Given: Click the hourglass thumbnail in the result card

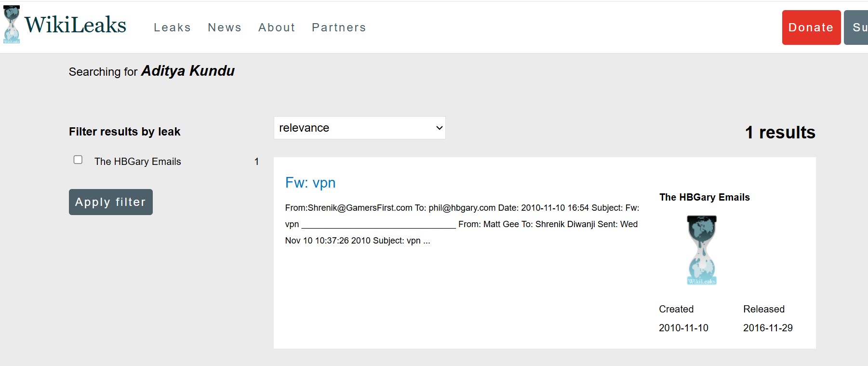Looking at the screenshot, I should point(702,250).
